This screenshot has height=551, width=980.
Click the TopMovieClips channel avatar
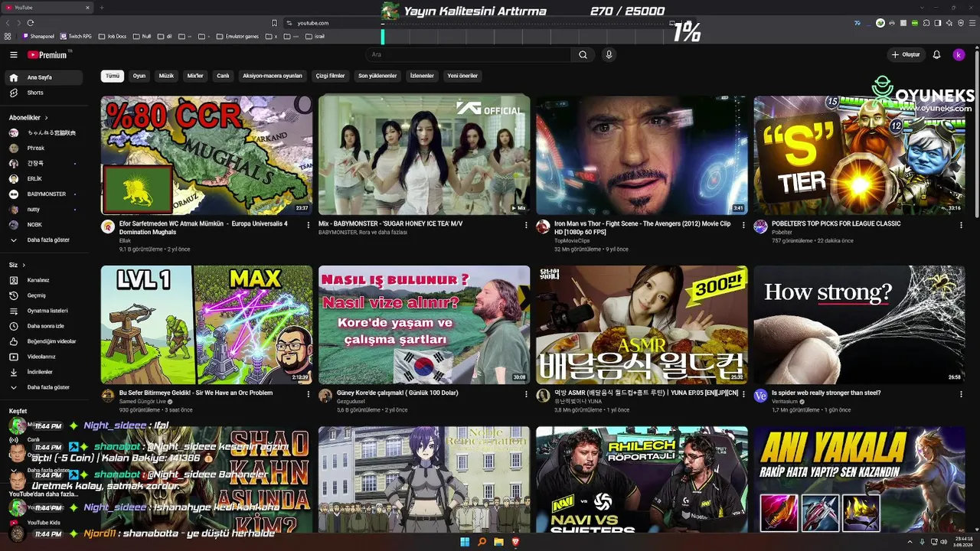point(543,227)
